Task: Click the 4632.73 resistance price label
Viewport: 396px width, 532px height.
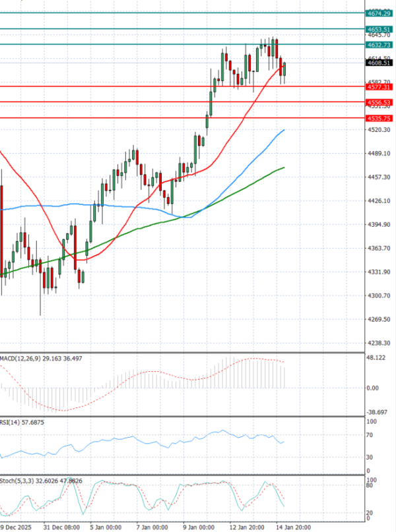Action: coord(379,45)
